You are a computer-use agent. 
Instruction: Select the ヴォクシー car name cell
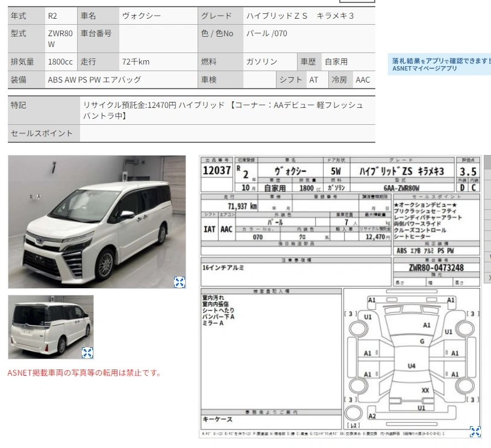(158, 16)
